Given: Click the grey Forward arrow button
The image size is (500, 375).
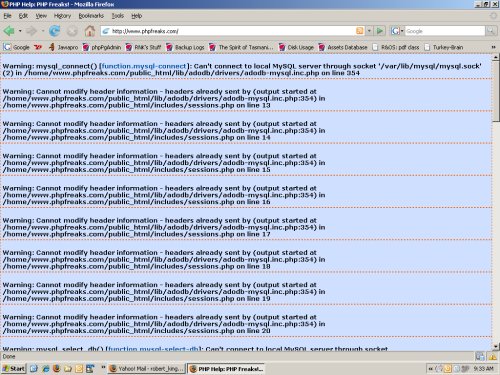Looking at the screenshot, I should (x=31, y=31).
